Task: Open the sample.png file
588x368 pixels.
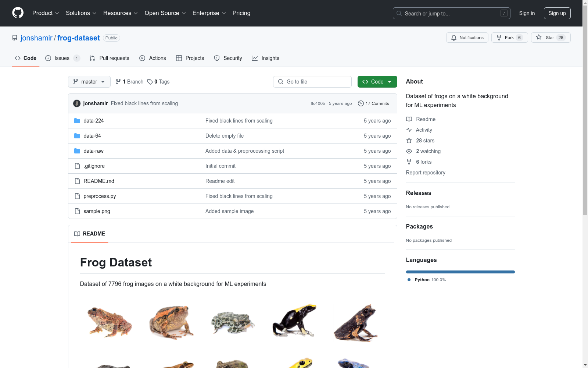Action: (97, 211)
